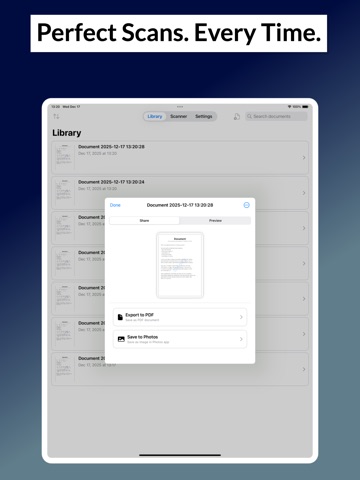Select Library row Document 2025-12-17 13:20:24

pyautogui.click(x=180, y=193)
